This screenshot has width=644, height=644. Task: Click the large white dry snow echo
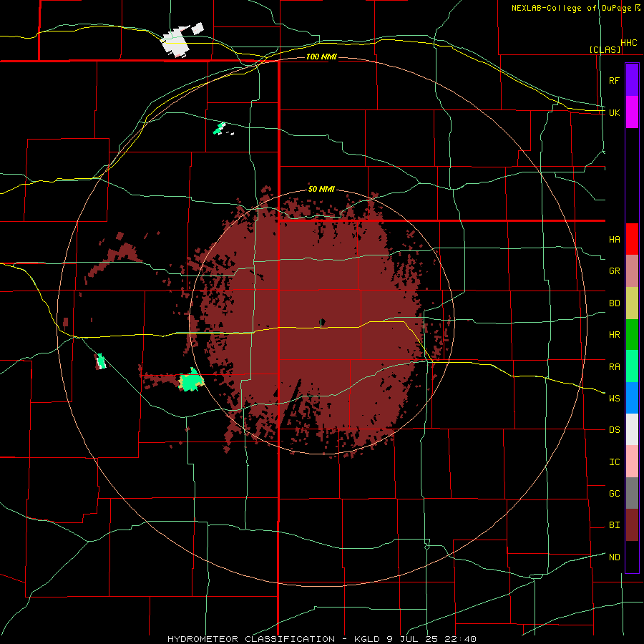pyautogui.click(x=176, y=42)
